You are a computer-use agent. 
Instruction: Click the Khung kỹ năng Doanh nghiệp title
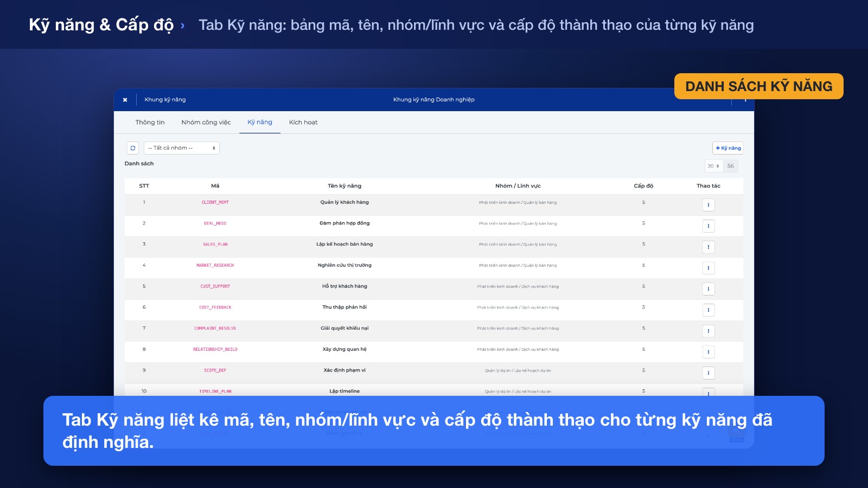coord(434,100)
